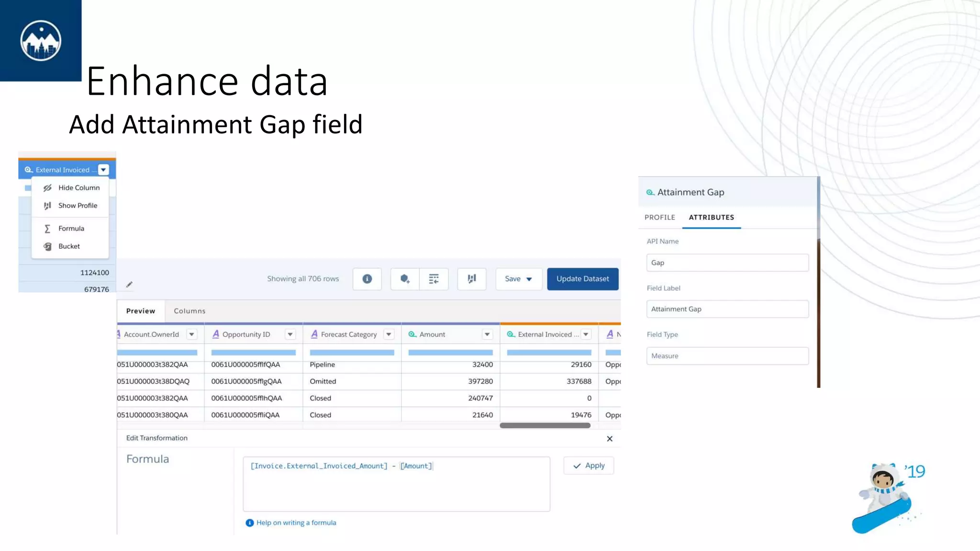The width and height of the screenshot is (980, 551).
Task: Click the Opportunity ID text type icon
Action: click(x=216, y=334)
